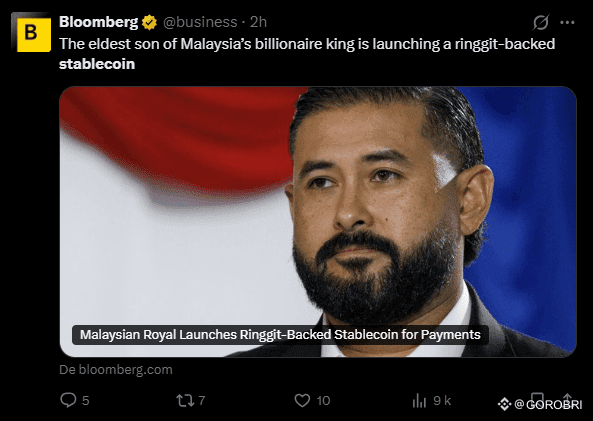Click the gold verified badge beside Bloomberg
This screenshot has height=421, width=593.
[x=149, y=22]
